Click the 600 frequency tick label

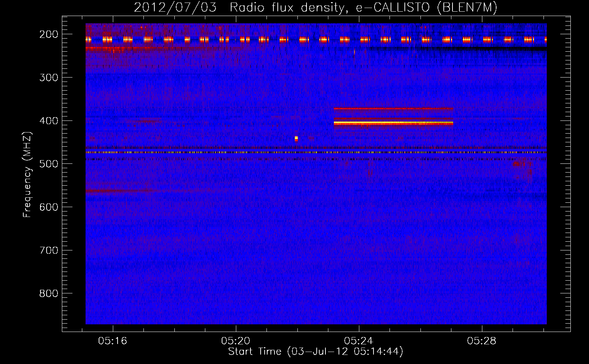pyautogui.click(x=49, y=207)
